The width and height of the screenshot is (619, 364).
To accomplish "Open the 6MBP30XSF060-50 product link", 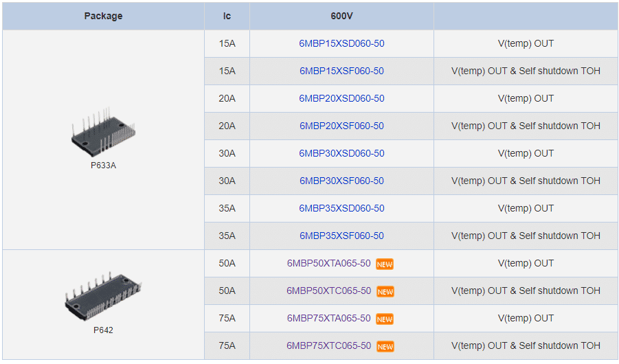I will 341,181.
